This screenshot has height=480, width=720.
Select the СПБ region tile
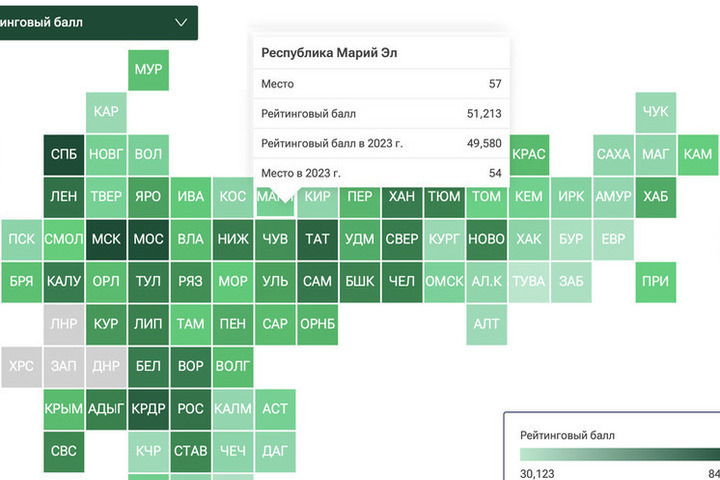(64, 155)
